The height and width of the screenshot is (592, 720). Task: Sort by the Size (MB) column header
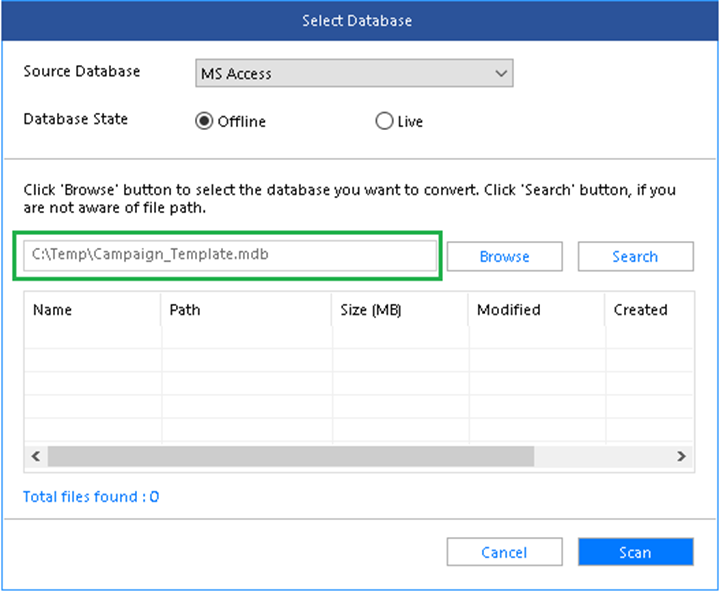[x=400, y=310]
